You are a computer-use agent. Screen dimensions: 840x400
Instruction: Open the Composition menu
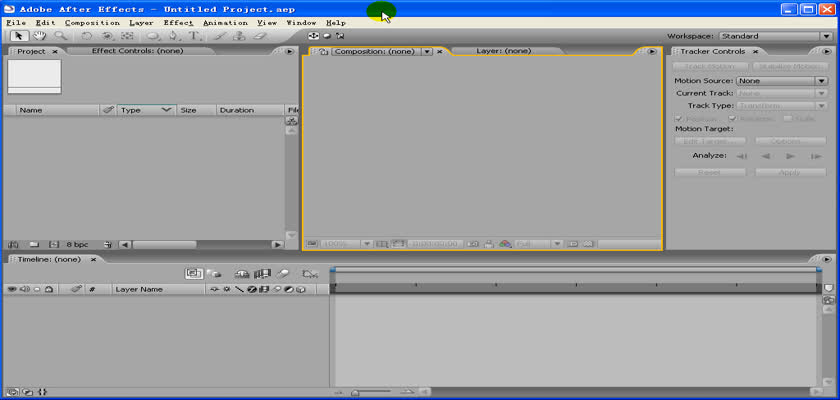click(x=92, y=23)
